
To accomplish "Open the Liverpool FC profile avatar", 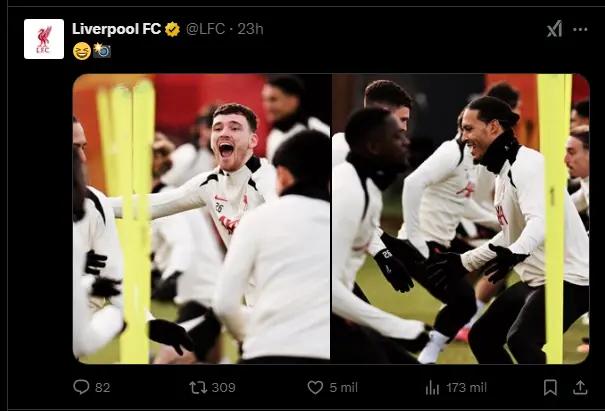I will click(43, 39).
